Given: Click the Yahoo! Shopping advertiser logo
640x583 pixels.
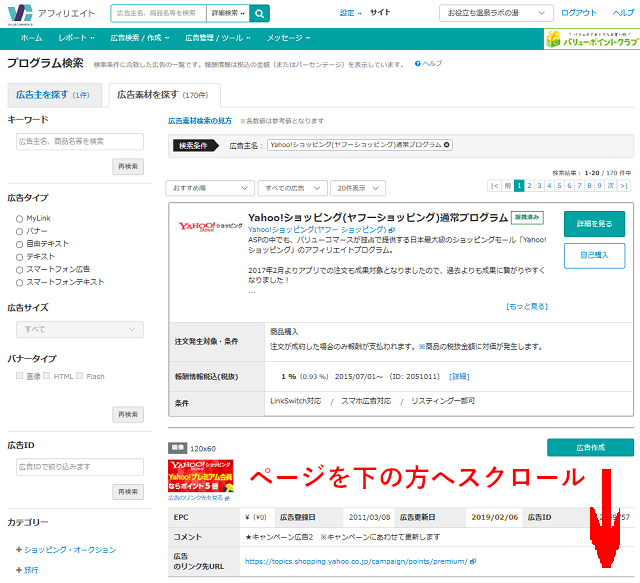Looking at the screenshot, I should pos(210,227).
